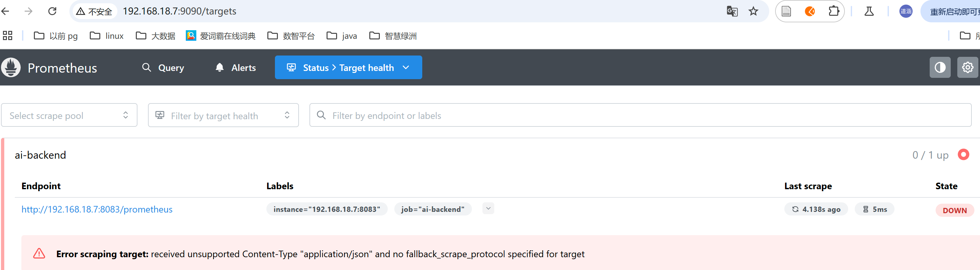Click the search magnifier in the endpoint filter
The image size is (980, 270).
321,115
